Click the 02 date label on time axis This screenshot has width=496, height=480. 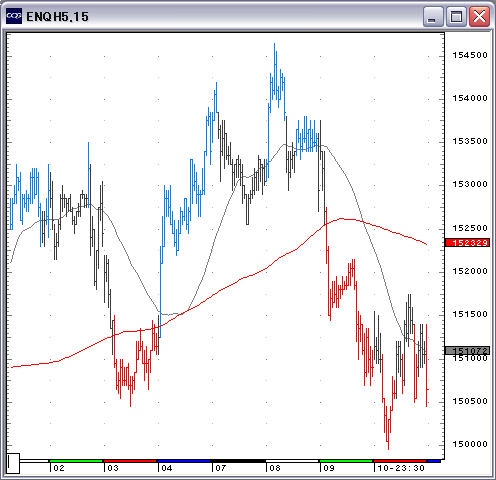(x=59, y=468)
